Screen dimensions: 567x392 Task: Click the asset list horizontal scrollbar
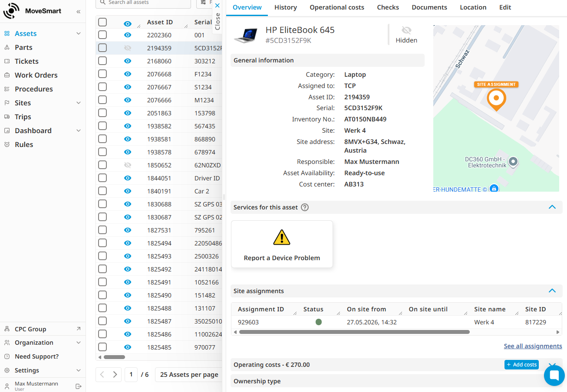(114, 357)
